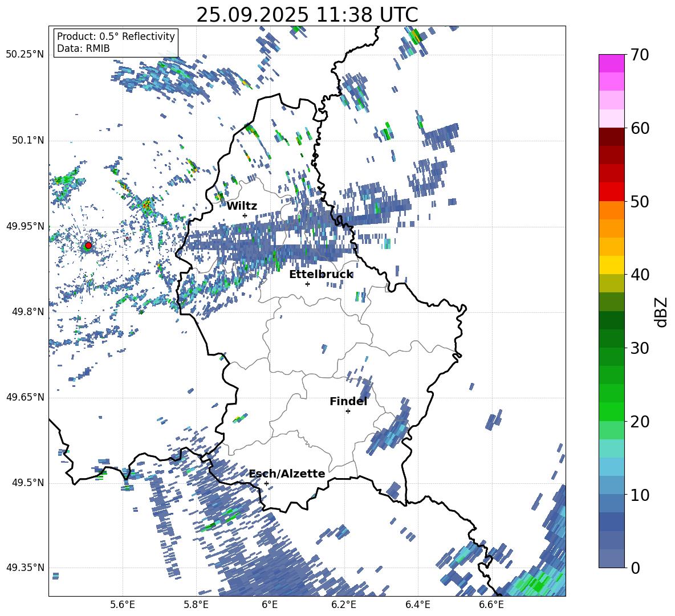
Task: Click the 50.1°N latitude label
Action: coord(29,141)
